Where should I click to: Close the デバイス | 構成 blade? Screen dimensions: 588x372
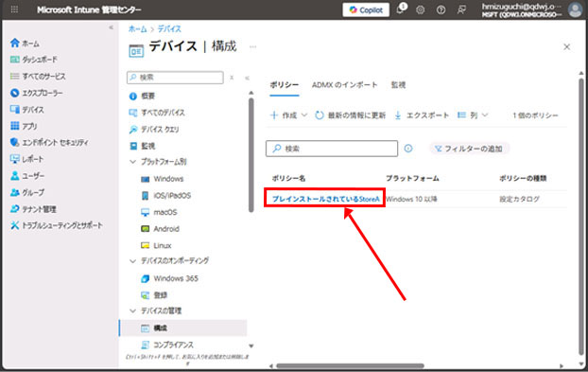pyautogui.click(x=566, y=47)
